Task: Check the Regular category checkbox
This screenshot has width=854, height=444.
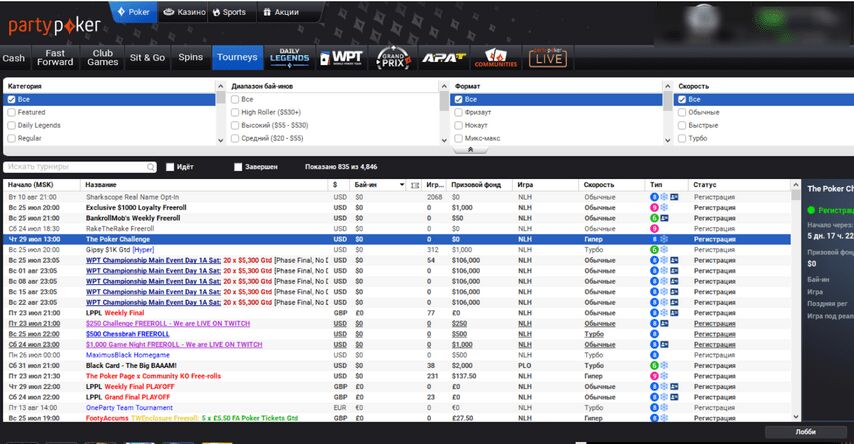Action: point(11,138)
